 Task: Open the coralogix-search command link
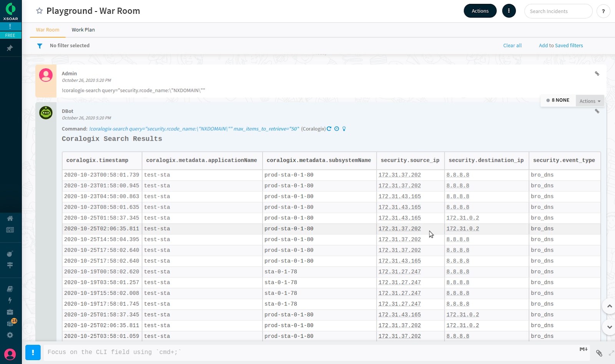point(194,129)
